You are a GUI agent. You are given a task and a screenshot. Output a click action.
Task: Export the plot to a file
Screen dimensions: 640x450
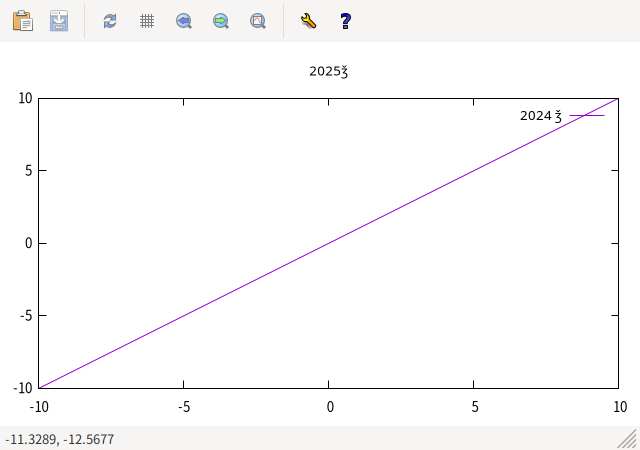coord(60,20)
